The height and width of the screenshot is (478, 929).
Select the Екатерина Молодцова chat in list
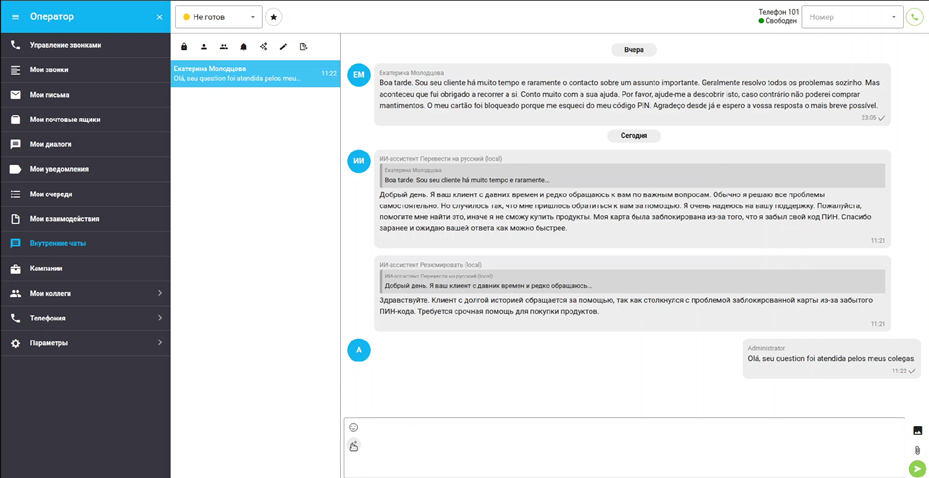(x=255, y=73)
